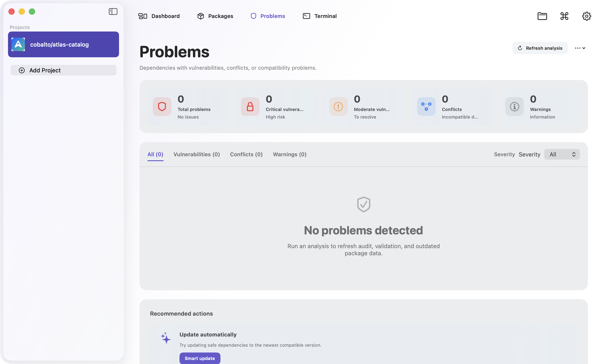Switch to the Packages tab

pyautogui.click(x=215, y=16)
